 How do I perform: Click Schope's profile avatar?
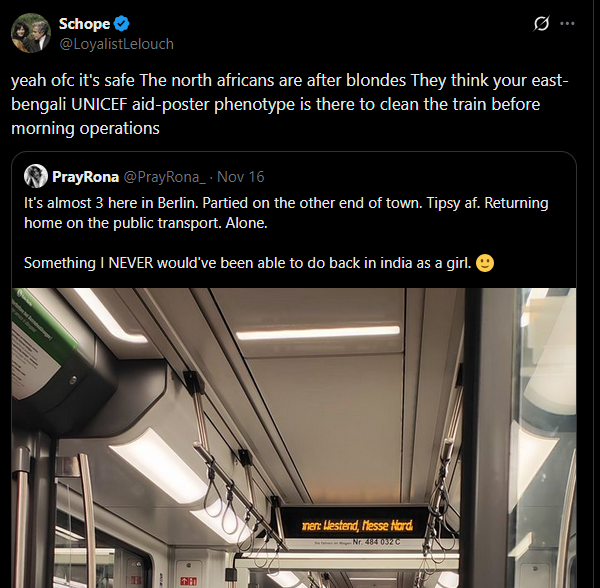(31, 33)
